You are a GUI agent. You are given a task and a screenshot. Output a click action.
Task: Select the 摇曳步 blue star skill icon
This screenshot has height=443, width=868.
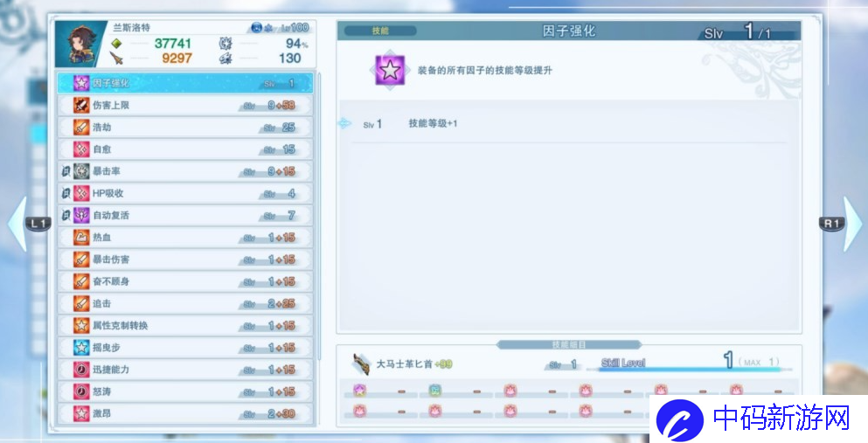(x=81, y=347)
